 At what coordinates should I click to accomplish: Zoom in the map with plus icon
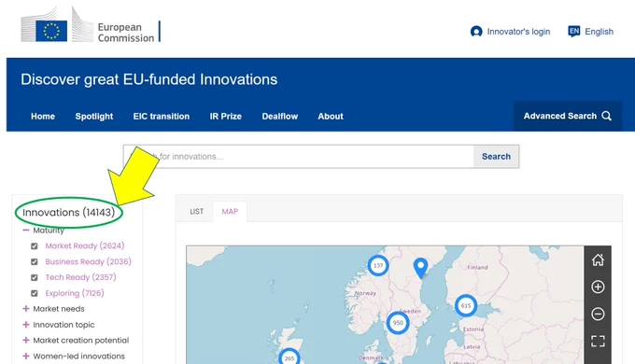click(x=598, y=287)
